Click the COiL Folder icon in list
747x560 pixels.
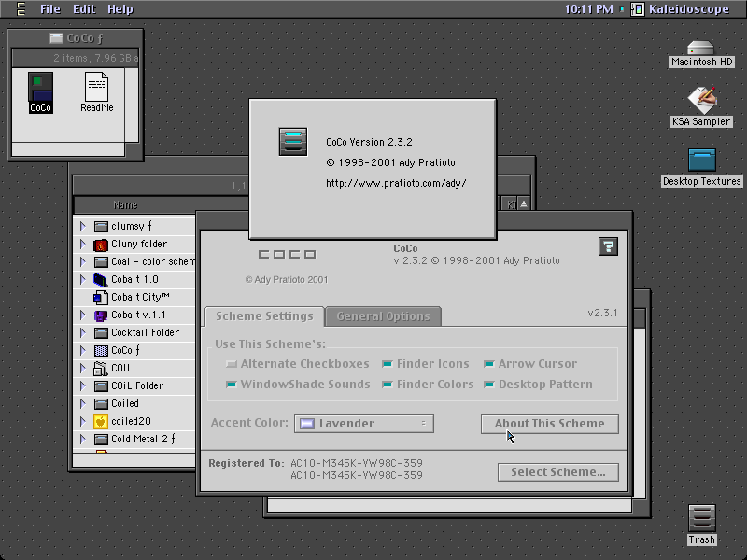(x=101, y=385)
